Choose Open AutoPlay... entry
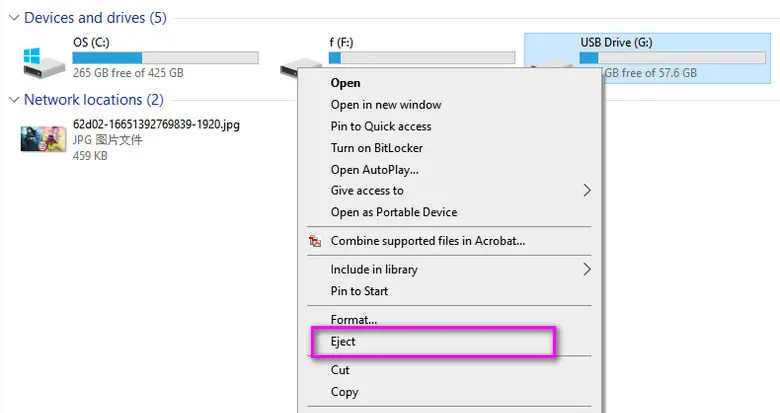This screenshot has height=413, width=780. point(375,170)
